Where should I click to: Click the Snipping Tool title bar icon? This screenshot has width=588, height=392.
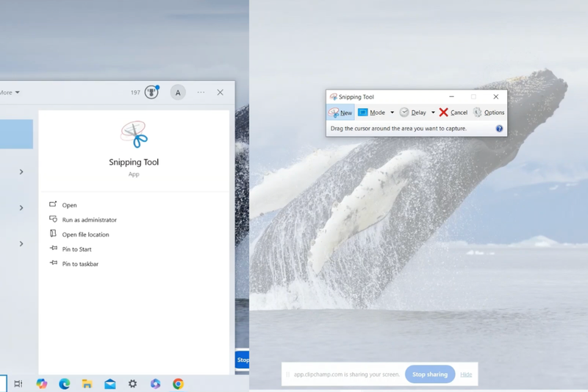click(333, 97)
